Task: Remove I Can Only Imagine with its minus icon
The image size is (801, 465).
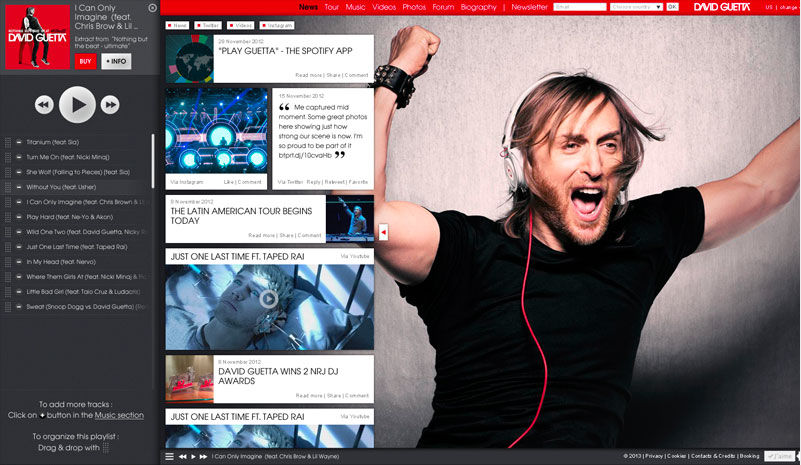Action: coord(19,202)
